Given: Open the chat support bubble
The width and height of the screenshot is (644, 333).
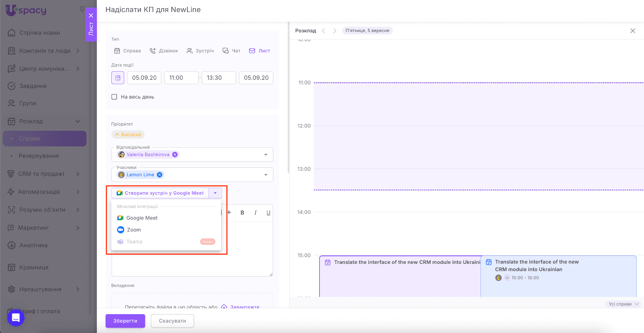Looking at the screenshot, I should 16,318.
